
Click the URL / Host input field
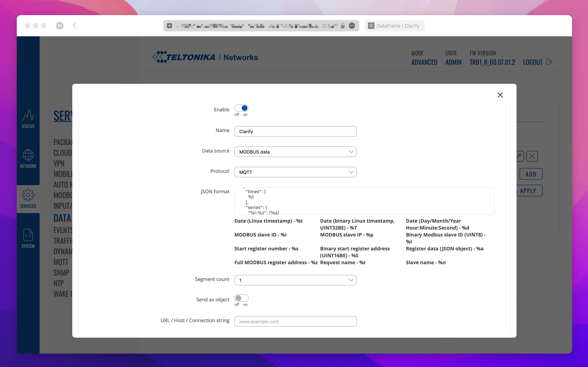(295, 321)
